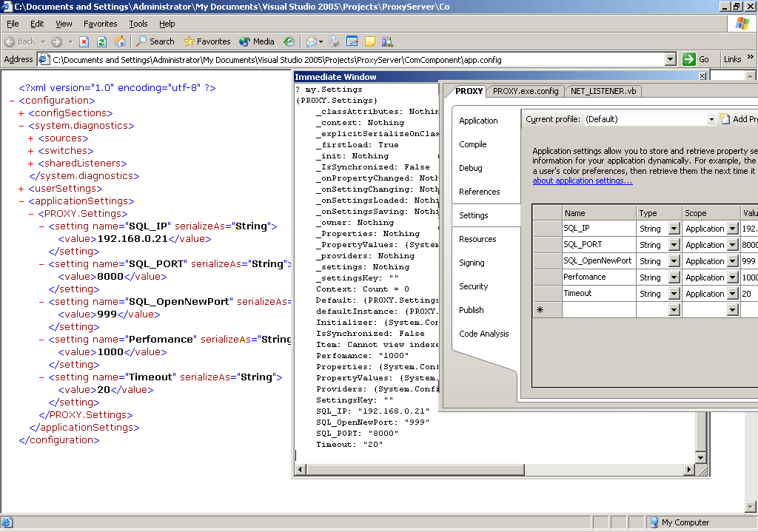Open the Scope dropdown for Timeout row

pos(732,294)
